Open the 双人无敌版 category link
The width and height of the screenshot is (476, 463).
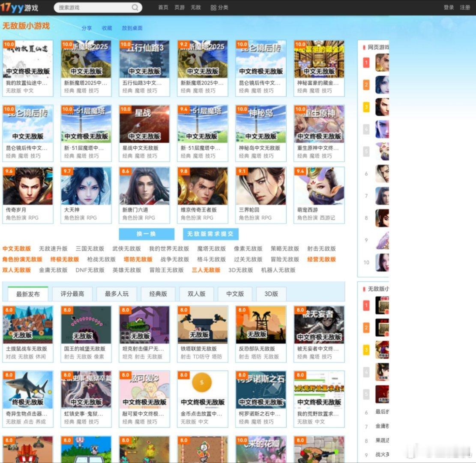coord(17,270)
